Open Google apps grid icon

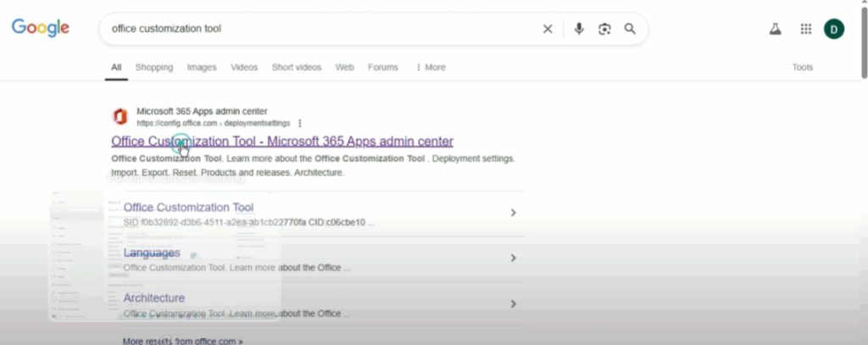(806, 29)
